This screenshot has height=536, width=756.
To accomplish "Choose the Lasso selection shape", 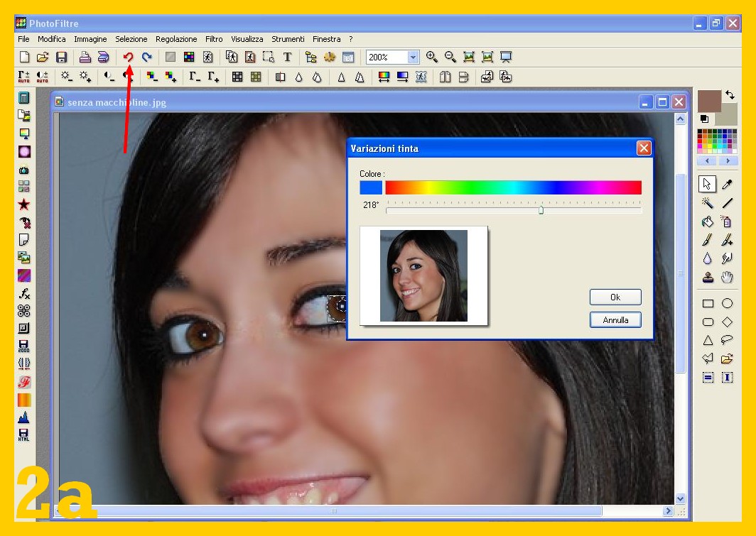I will click(x=727, y=340).
